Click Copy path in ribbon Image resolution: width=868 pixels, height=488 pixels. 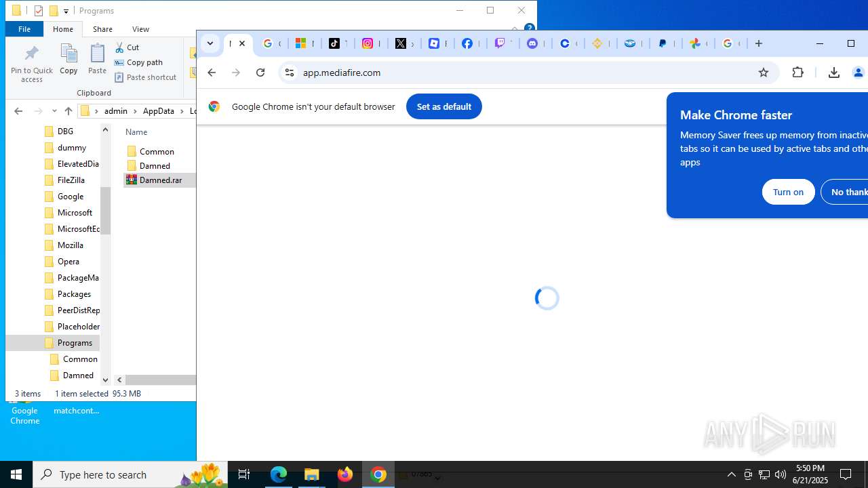pyautogui.click(x=138, y=62)
